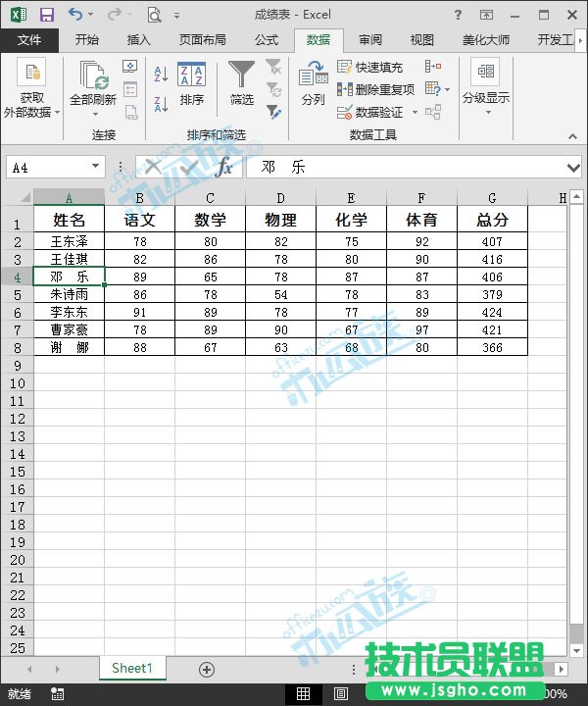
Task: Sort descending Z to A
Action: (161, 104)
